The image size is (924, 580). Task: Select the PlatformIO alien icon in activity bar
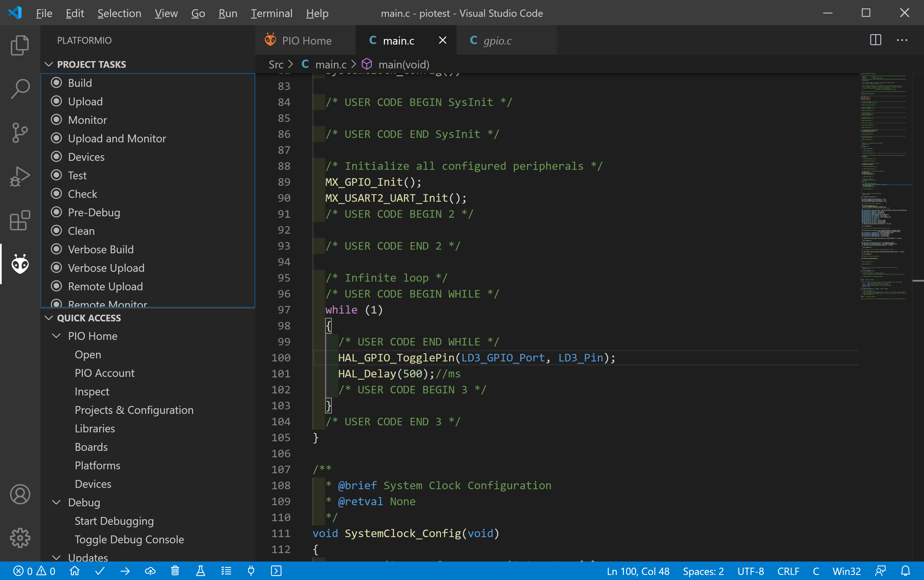coord(20,264)
